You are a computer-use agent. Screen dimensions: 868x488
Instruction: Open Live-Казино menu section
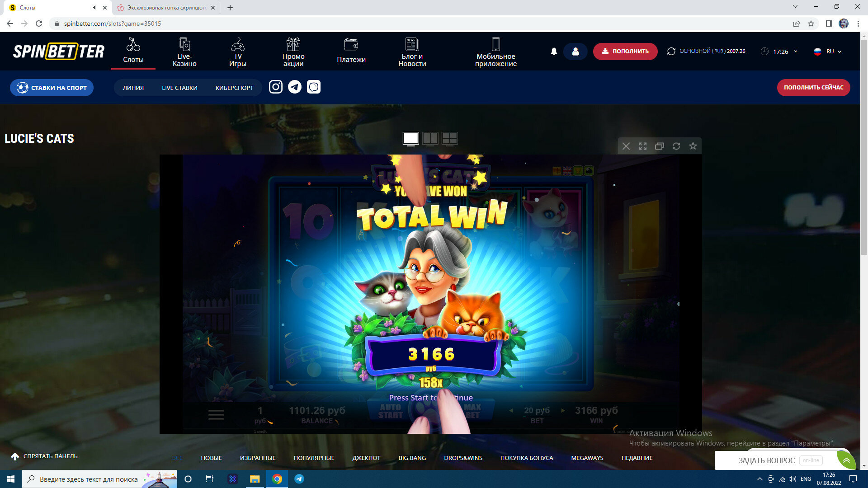click(x=184, y=52)
